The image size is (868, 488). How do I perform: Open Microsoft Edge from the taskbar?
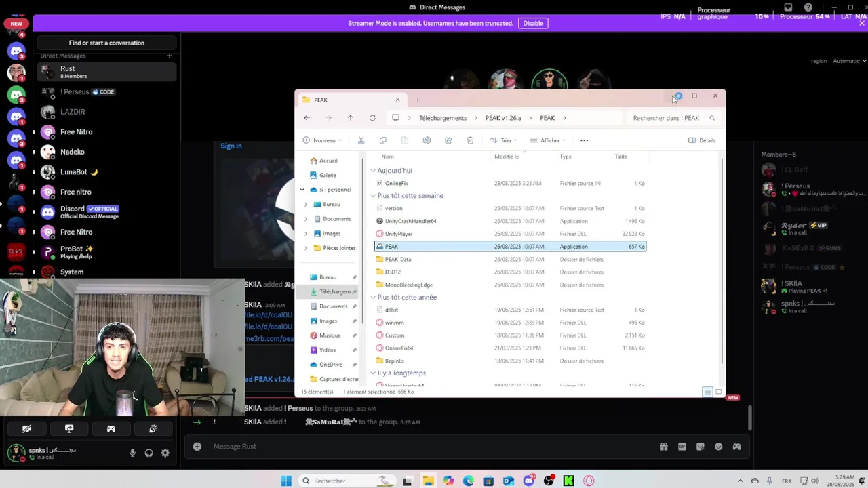(468, 481)
